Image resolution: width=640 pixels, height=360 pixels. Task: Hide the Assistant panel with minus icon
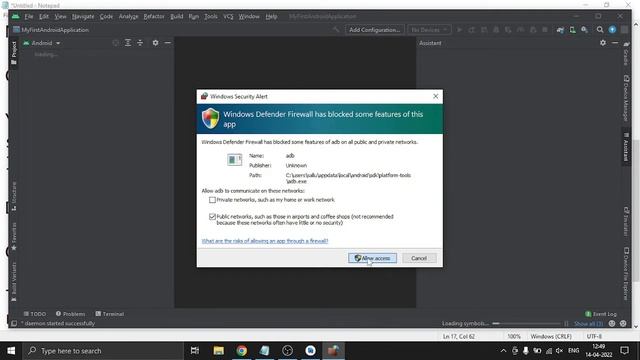[x=615, y=42]
